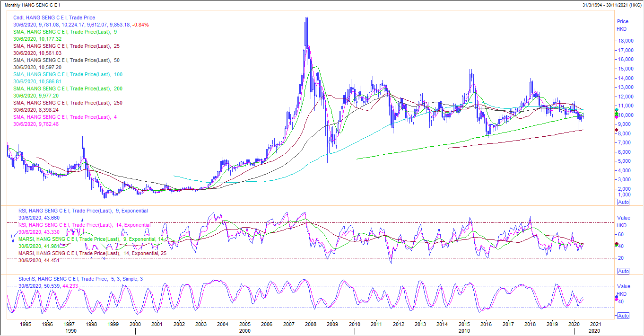Click the SMA 9 value 10,177.32
The image size is (644, 336).
point(50,39)
